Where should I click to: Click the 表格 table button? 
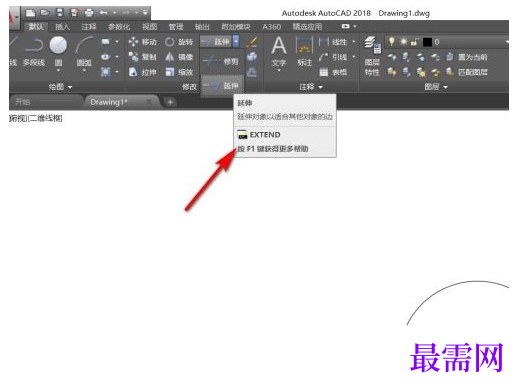point(333,72)
